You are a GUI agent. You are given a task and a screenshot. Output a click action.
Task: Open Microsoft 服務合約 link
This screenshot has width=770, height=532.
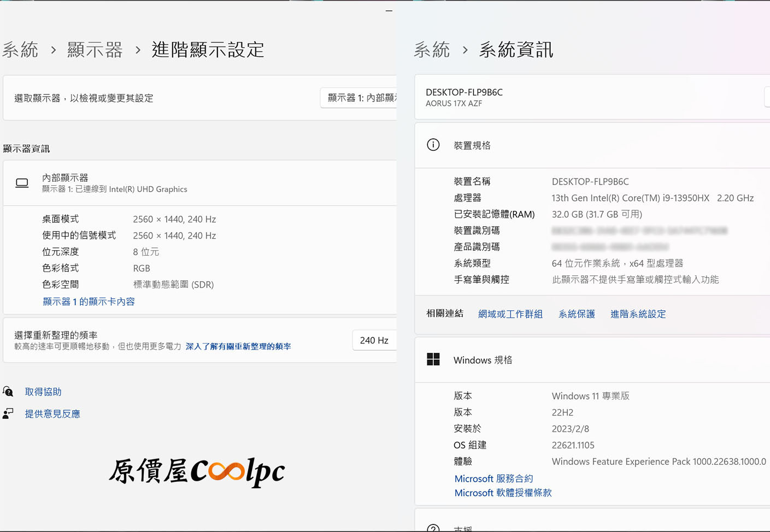click(x=493, y=478)
